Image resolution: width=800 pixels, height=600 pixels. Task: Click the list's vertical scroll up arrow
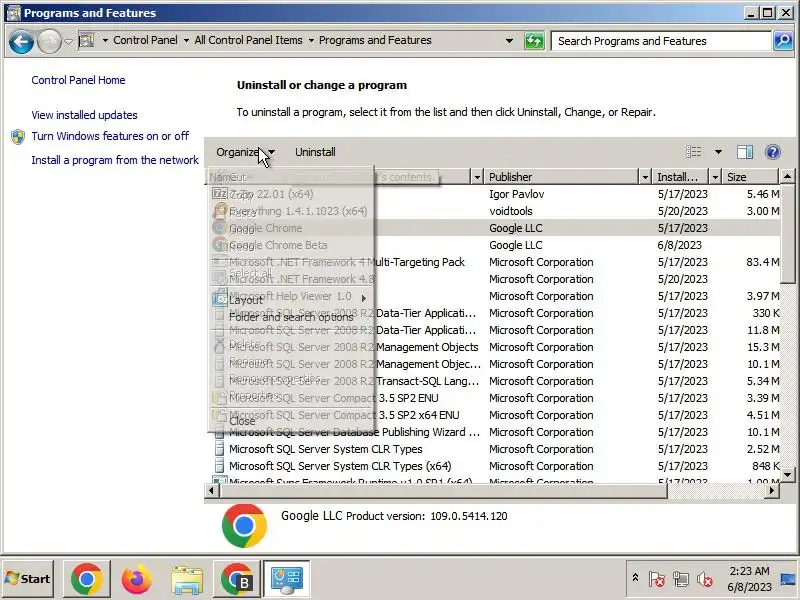pos(787,177)
